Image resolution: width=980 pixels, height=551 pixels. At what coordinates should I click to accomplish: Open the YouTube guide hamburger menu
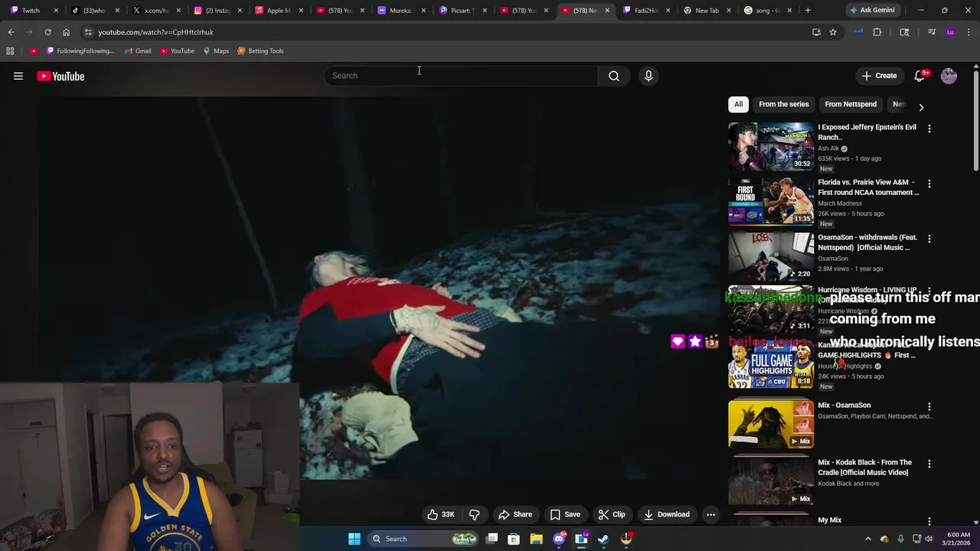click(18, 76)
